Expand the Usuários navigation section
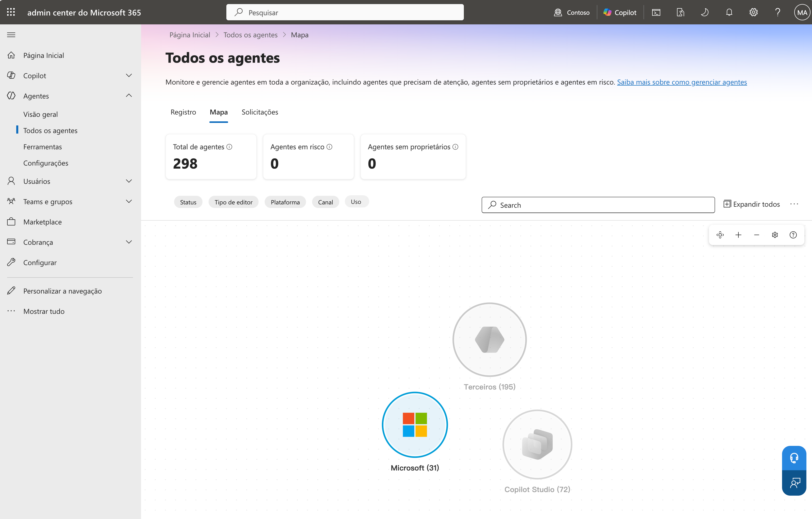812x519 pixels. click(129, 181)
